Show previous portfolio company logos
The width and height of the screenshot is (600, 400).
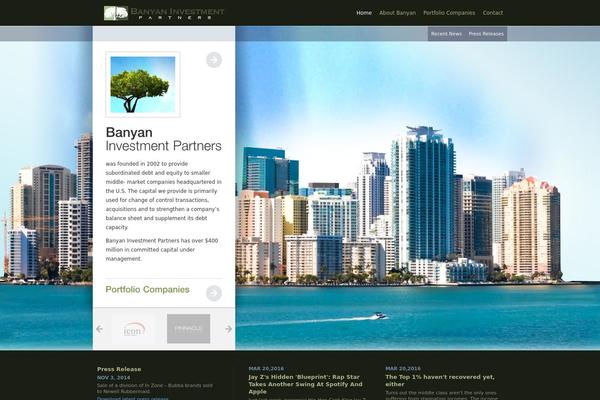[99, 329]
